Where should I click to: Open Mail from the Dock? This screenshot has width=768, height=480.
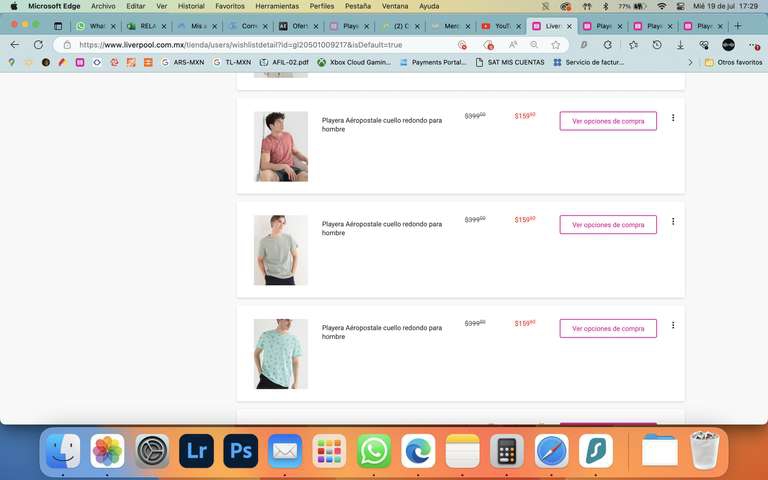coord(285,451)
